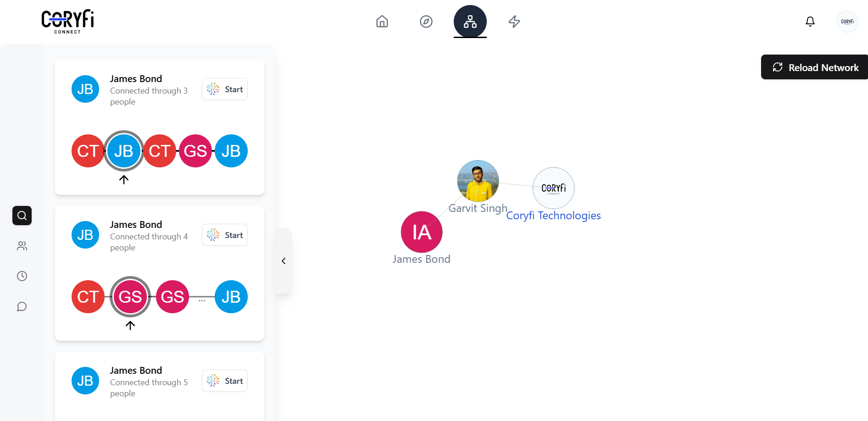Image resolution: width=868 pixels, height=421 pixels.
Task: Open the notifications bell
Action: click(810, 22)
